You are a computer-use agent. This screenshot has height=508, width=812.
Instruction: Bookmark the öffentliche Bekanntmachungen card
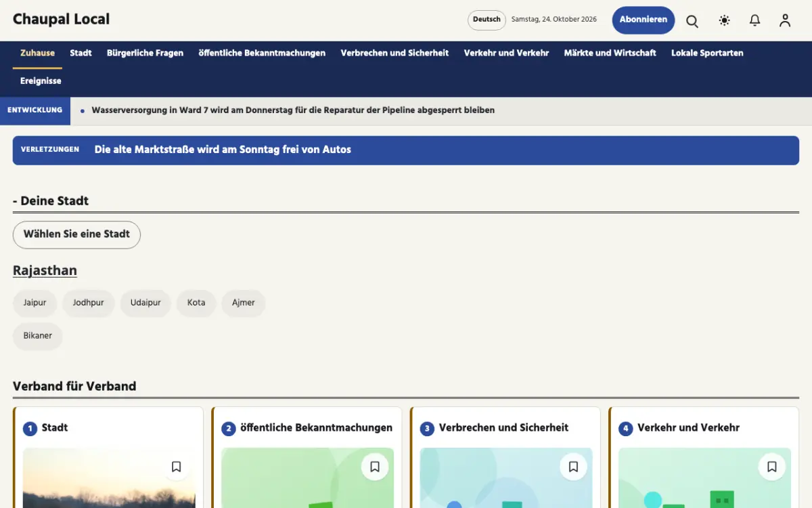point(375,467)
